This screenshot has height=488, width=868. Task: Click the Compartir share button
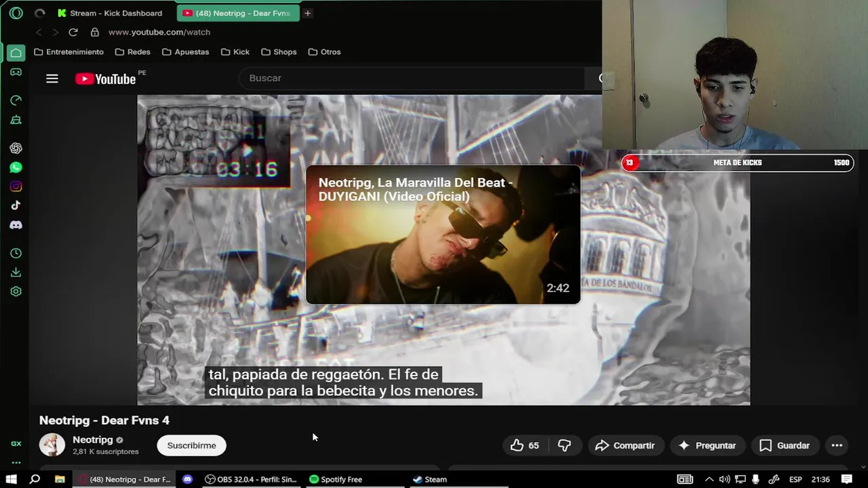pos(625,445)
